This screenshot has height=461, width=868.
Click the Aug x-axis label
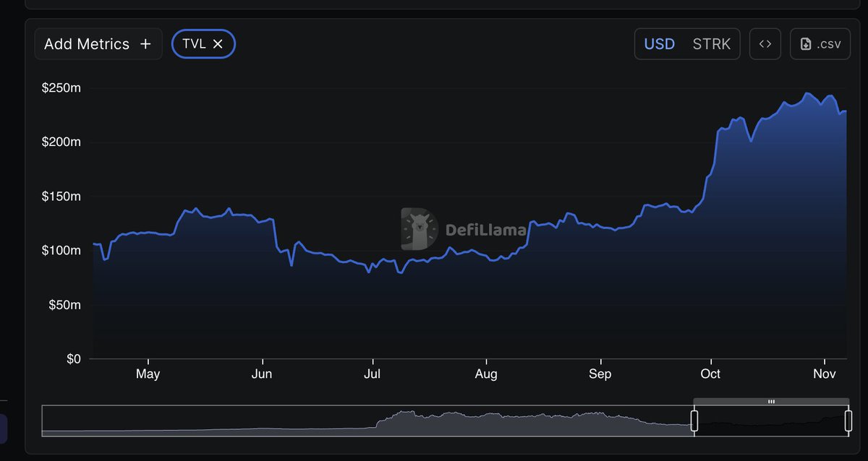(486, 374)
